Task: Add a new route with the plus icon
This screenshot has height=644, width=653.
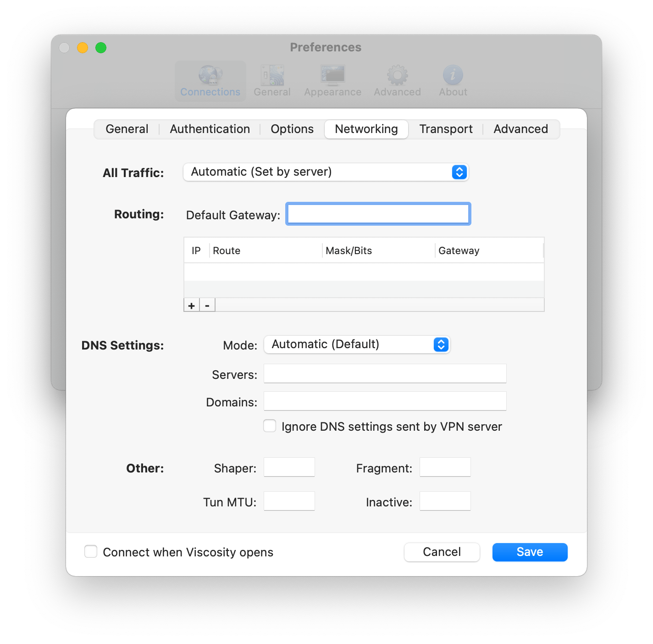Action: click(191, 305)
